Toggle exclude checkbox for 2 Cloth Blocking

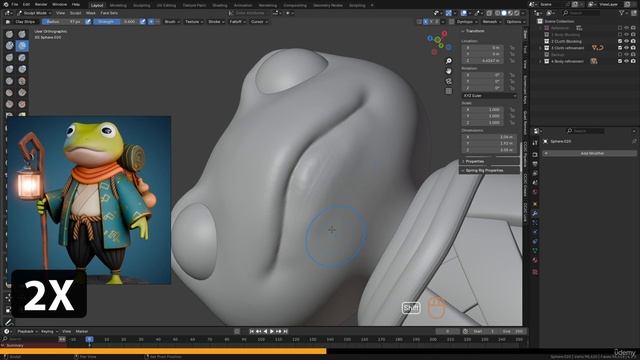tap(620, 41)
